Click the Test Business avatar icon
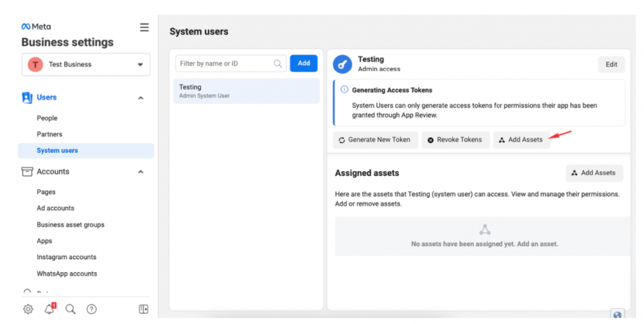Viewport: 644px width, 324px height. point(35,64)
